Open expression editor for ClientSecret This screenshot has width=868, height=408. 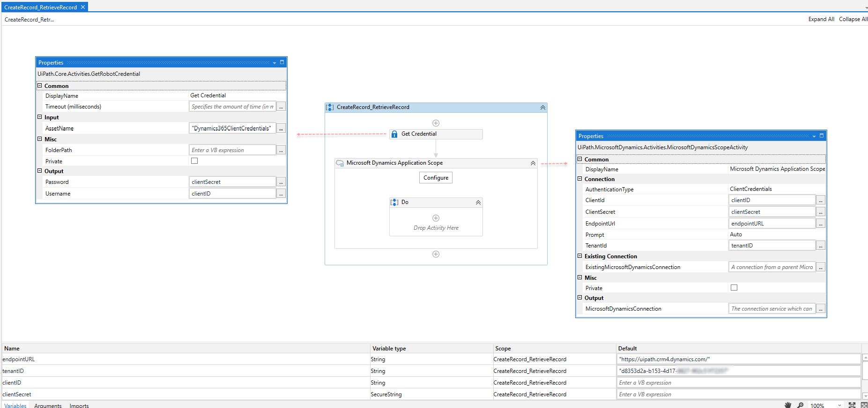pyautogui.click(x=821, y=212)
